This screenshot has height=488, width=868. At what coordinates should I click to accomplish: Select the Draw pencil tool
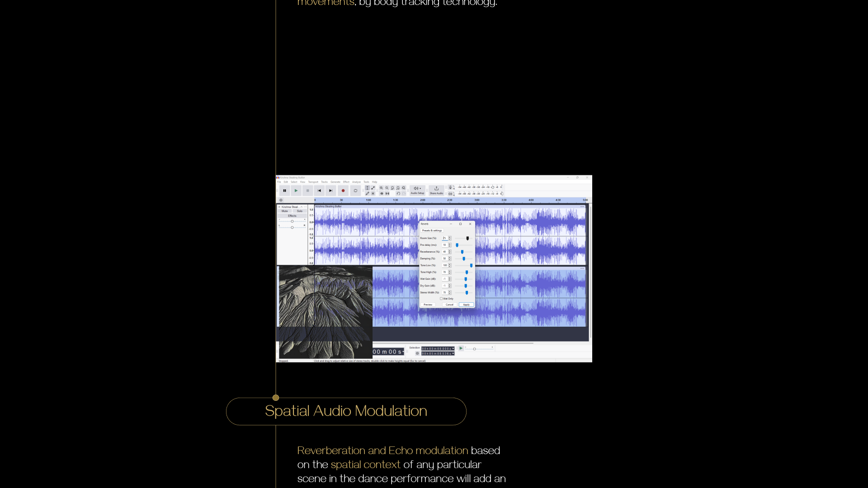[x=367, y=194]
